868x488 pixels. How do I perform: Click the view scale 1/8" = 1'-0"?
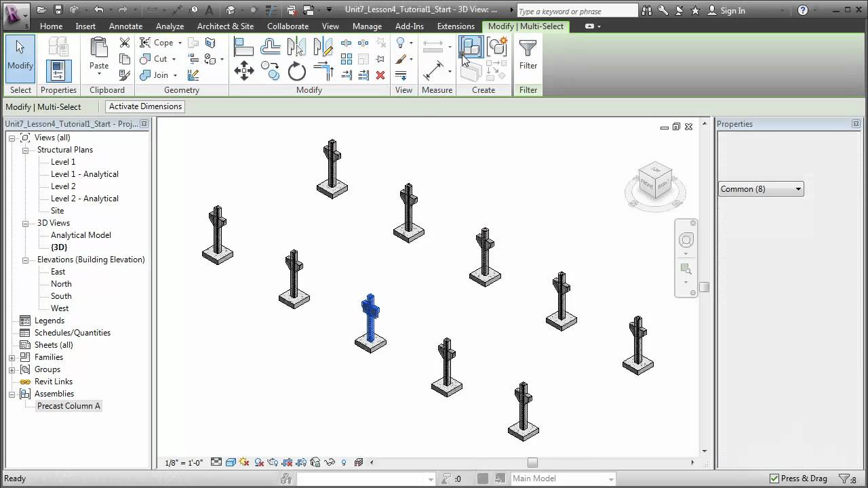pyautogui.click(x=184, y=462)
